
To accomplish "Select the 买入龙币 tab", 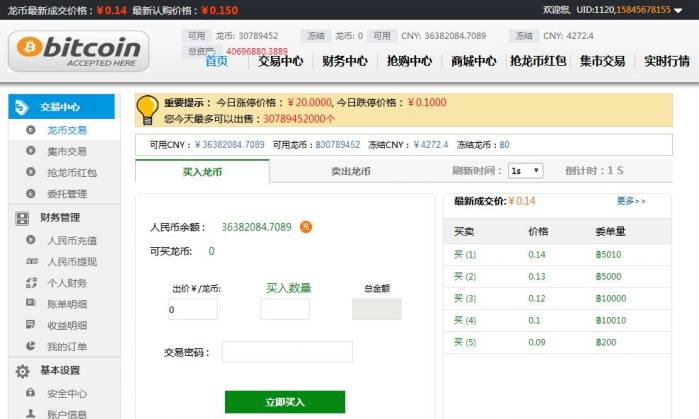I will (203, 171).
